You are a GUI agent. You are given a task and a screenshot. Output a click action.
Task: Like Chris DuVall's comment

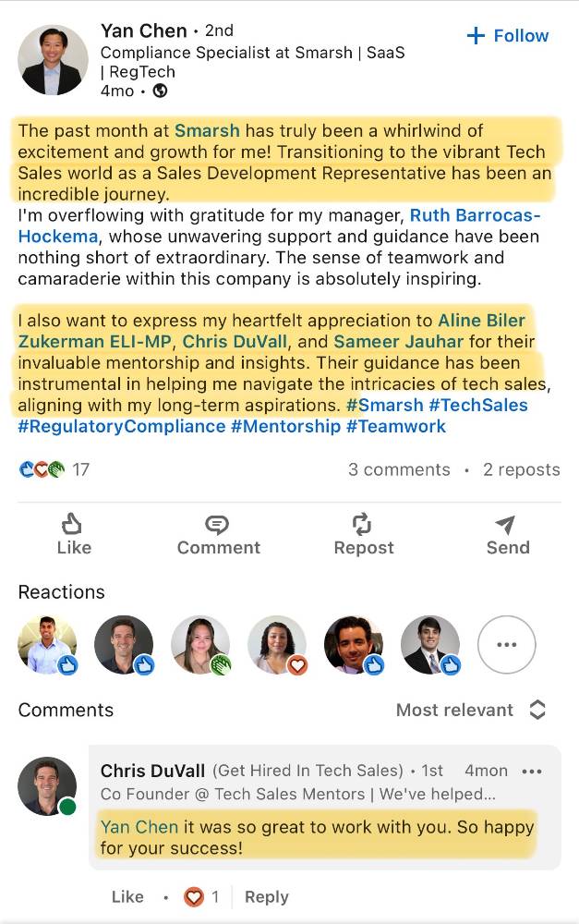coord(127,896)
